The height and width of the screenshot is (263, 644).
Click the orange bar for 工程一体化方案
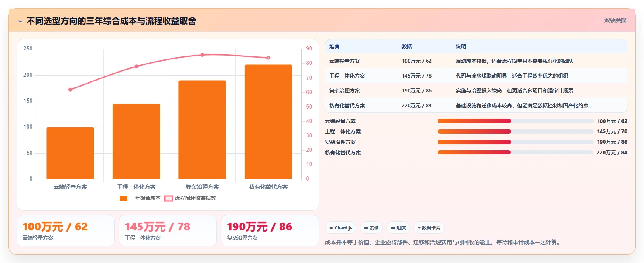click(x=136, y=141)
